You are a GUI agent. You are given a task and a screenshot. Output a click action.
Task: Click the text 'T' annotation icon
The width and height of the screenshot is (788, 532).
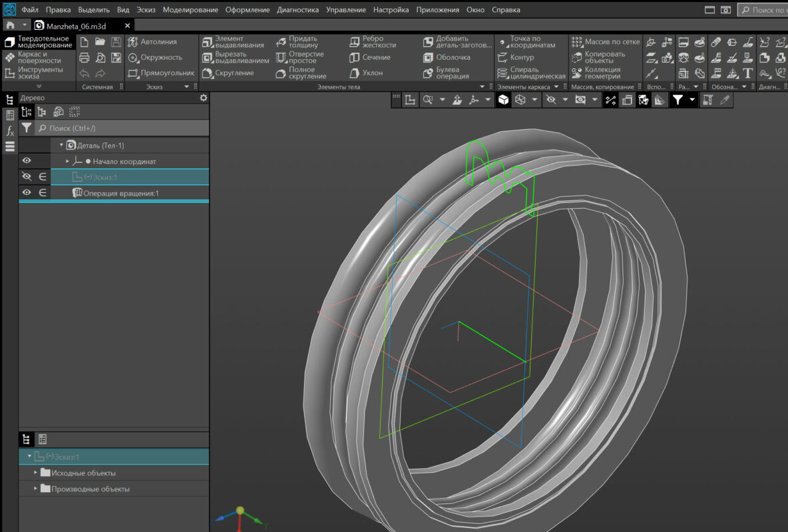pos(748,73)
